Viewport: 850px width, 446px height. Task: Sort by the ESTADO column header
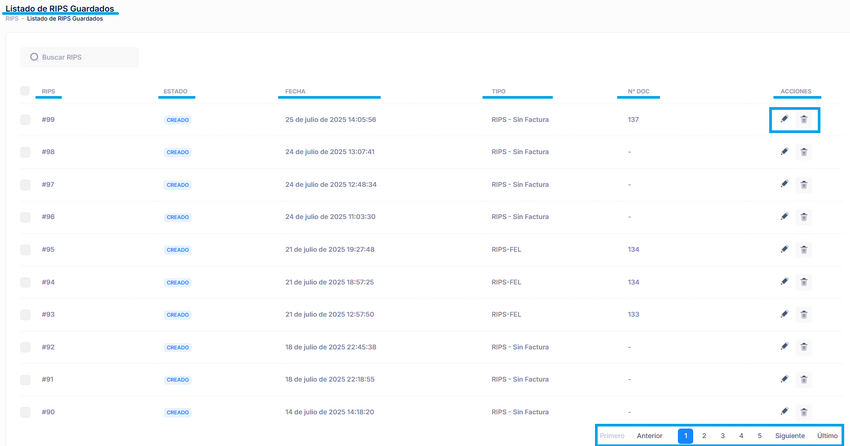click(175, 91)
